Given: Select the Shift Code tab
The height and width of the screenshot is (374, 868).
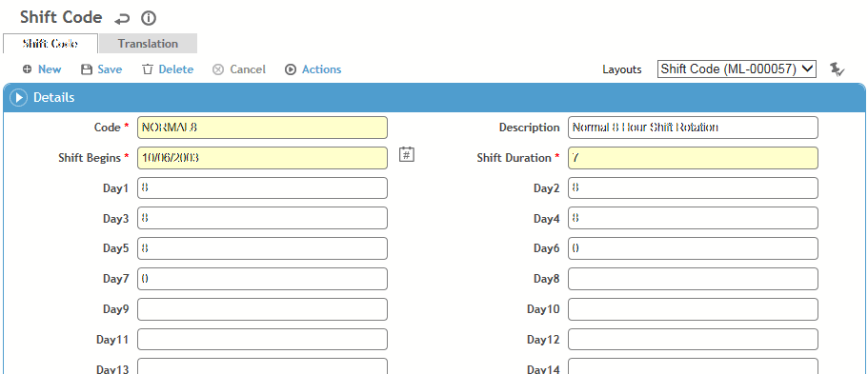Looking at the screenshot, I should [x=50, y=44].
